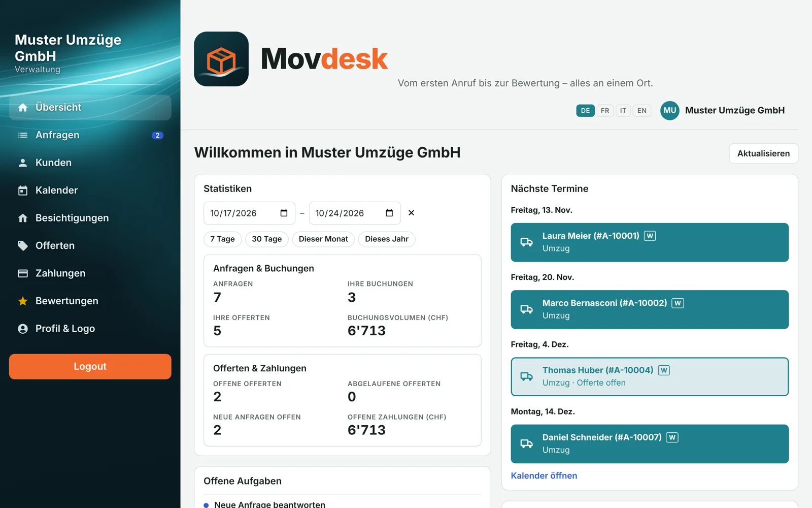Image resolution: width=812 pixels, height=508 pixels.
Task: Click the Movdesk wordmark in the header
Action: (324, 59)
